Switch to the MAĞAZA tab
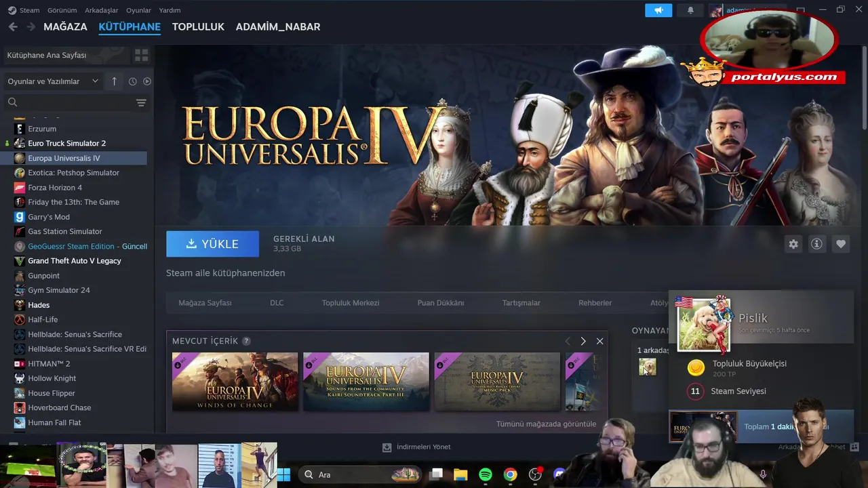This screenshot has width=868, height=488. [65, 26]
